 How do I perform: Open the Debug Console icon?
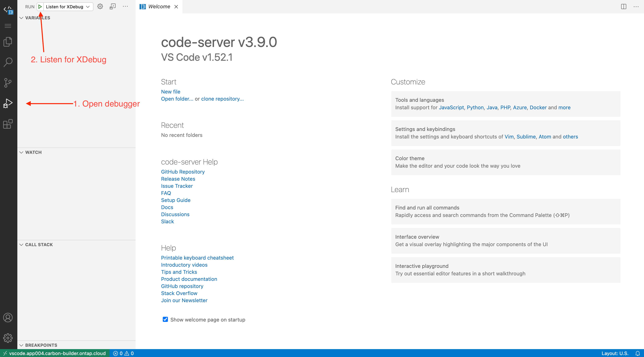(x=113, y=7)
